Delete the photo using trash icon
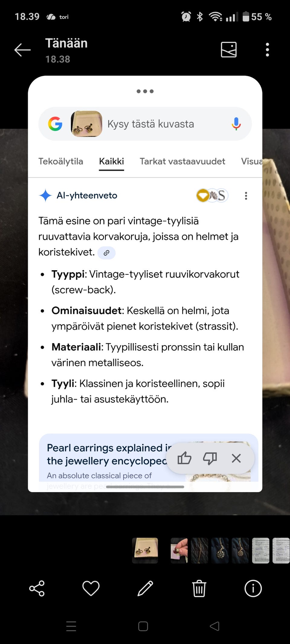The width and height of the screenshot is (290, 644). pyautogui.click(x=199, y=588)
